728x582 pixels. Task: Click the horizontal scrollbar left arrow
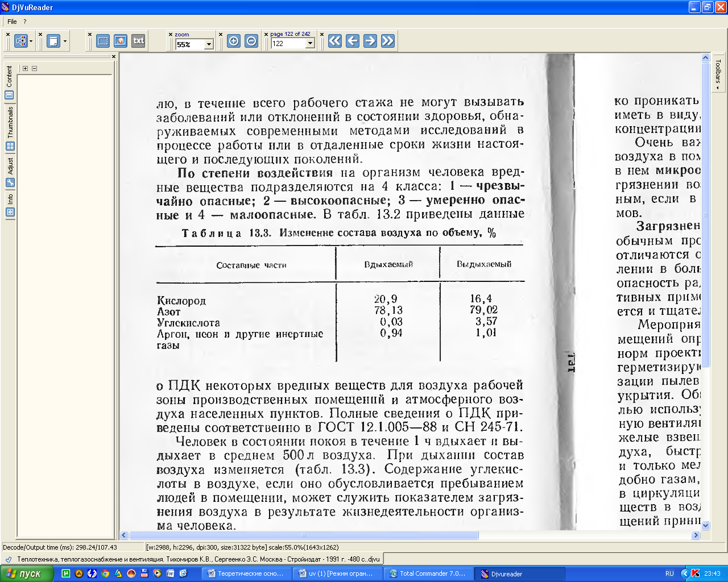click(x=124, y=535)
